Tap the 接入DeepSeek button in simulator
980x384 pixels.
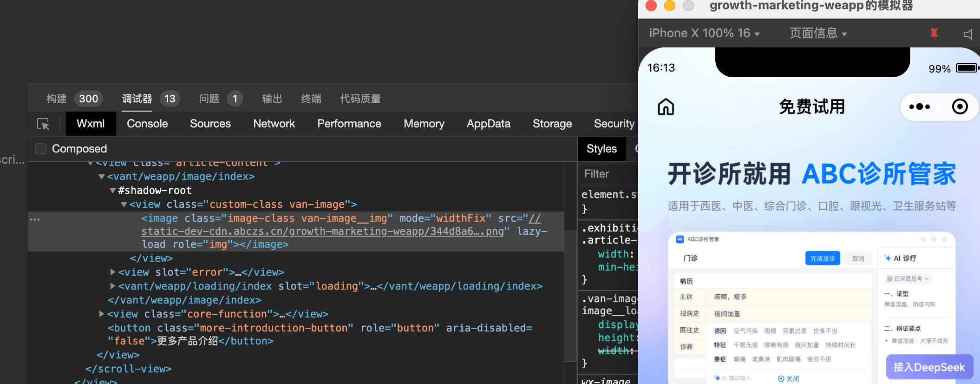point(929,367)
